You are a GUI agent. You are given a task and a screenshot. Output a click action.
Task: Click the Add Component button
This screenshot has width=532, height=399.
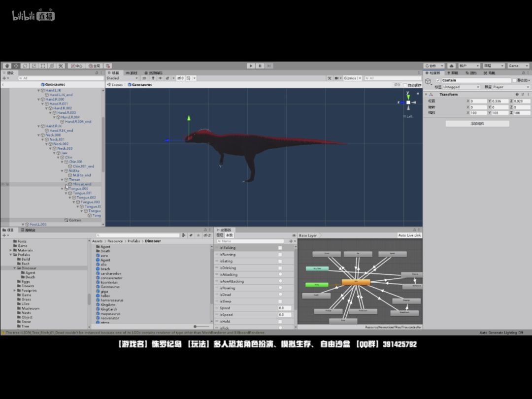click(477, 124)
